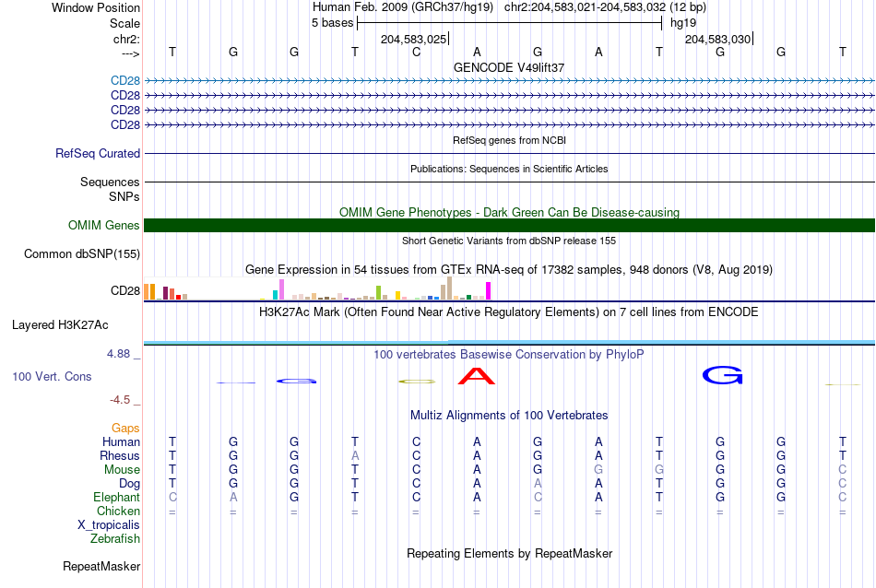Click the position marker 204,583,030
The width and height of the screenshot is (876, 588).
tap(718, 39)
